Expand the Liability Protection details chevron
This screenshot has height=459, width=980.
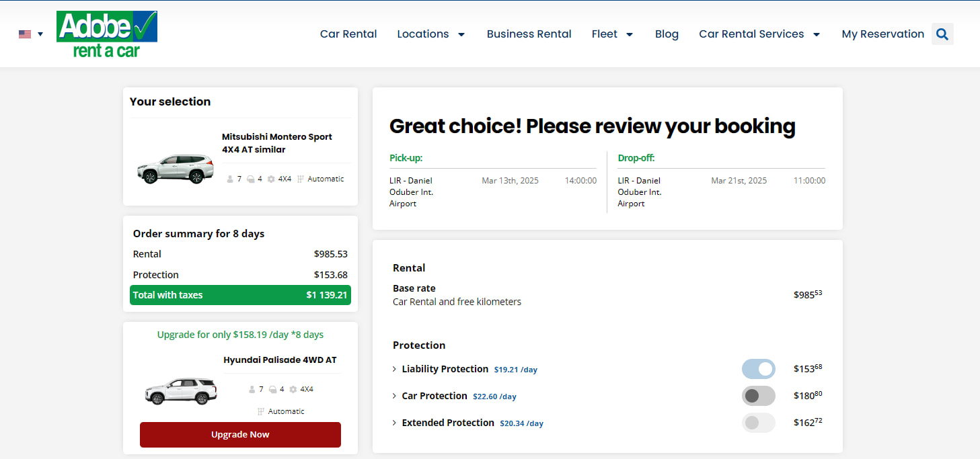pos(395,369)
